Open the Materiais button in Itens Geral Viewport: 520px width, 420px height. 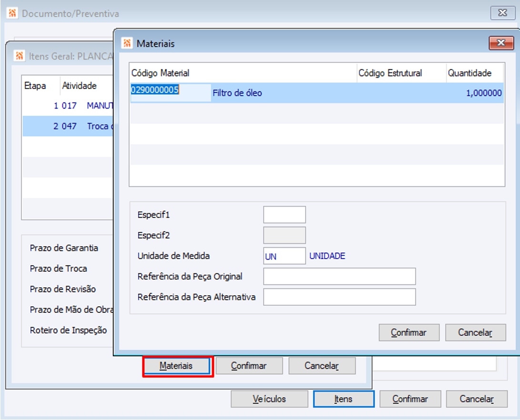(x=177, y=366)
